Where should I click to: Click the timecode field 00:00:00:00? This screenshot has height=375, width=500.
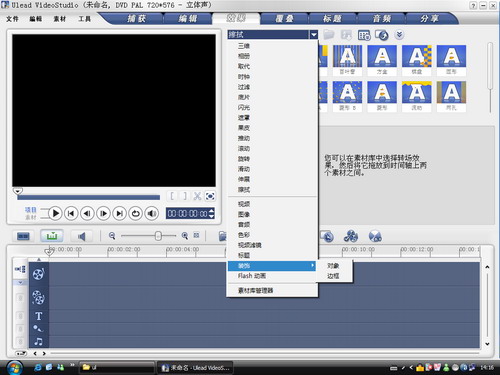pyautogui.click(x=187, y=213)
